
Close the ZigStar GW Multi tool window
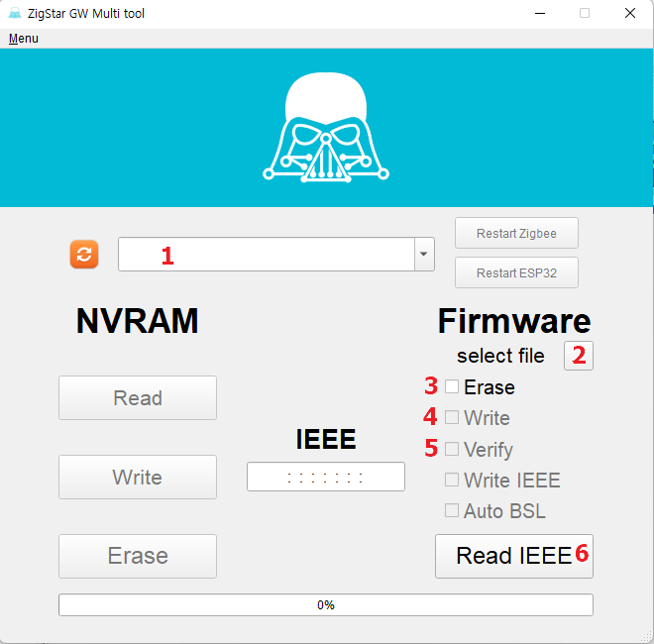pyautogui.click(x=630, y=13)
